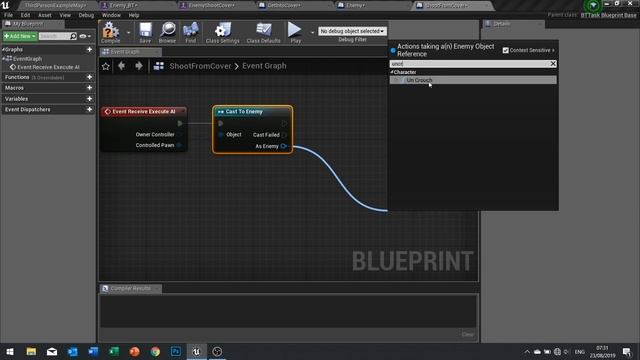640x360 pixels.
Task: Click the action menu search field
Action: pyautogui.click(x=469, y=64)
